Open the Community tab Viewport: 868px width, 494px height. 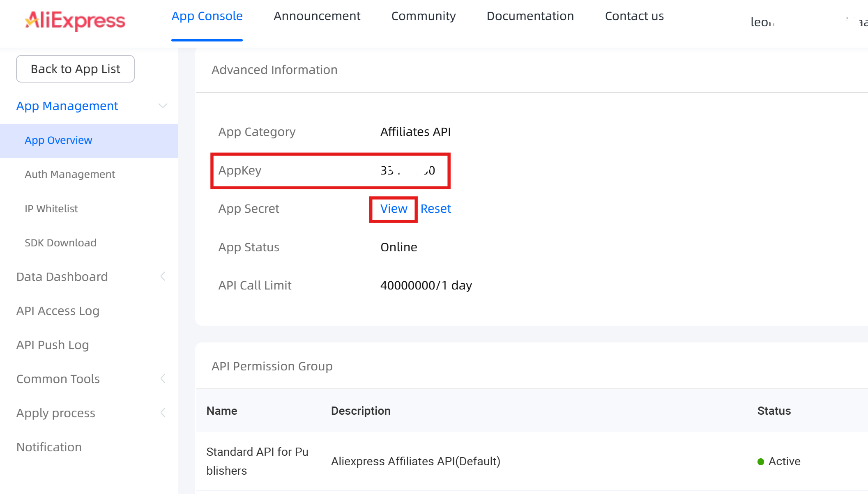pyautogui.click(x=424, y=16)
